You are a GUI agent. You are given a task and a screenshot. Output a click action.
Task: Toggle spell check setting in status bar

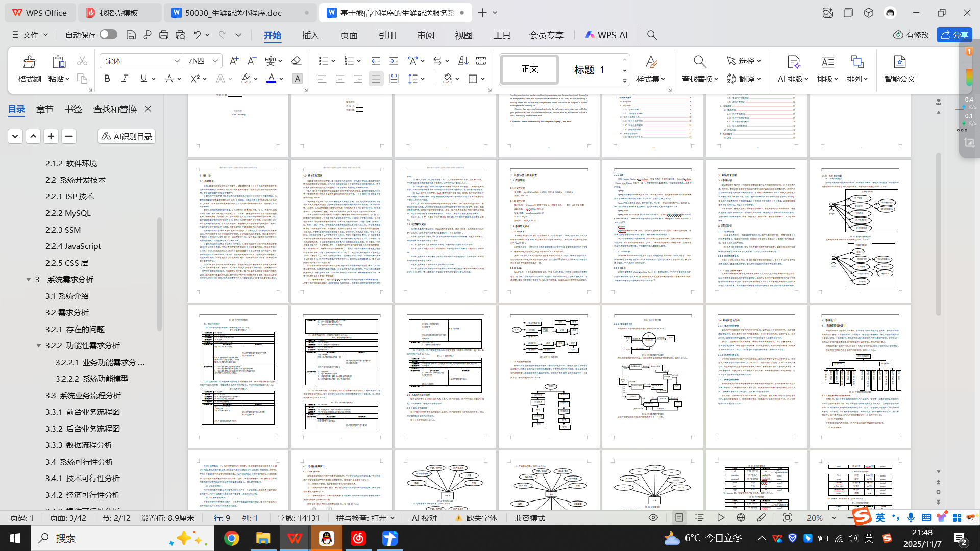click(x=365, y=518)
